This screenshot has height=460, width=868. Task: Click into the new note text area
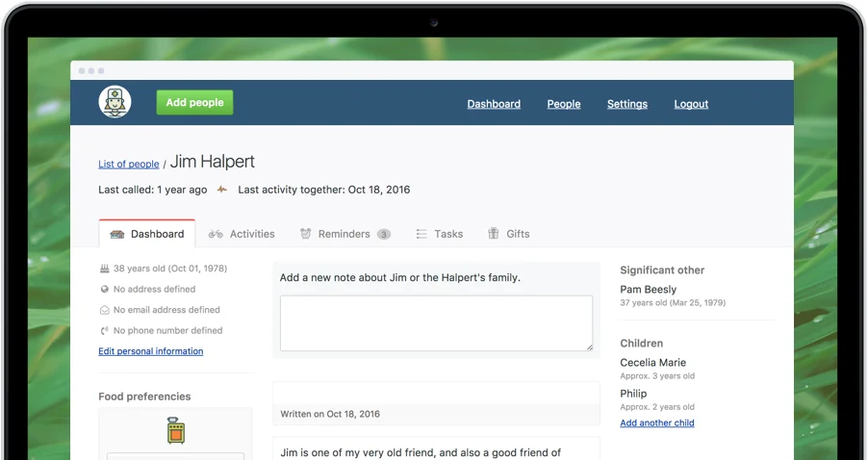pyautogui.click(x=436, y=322)
